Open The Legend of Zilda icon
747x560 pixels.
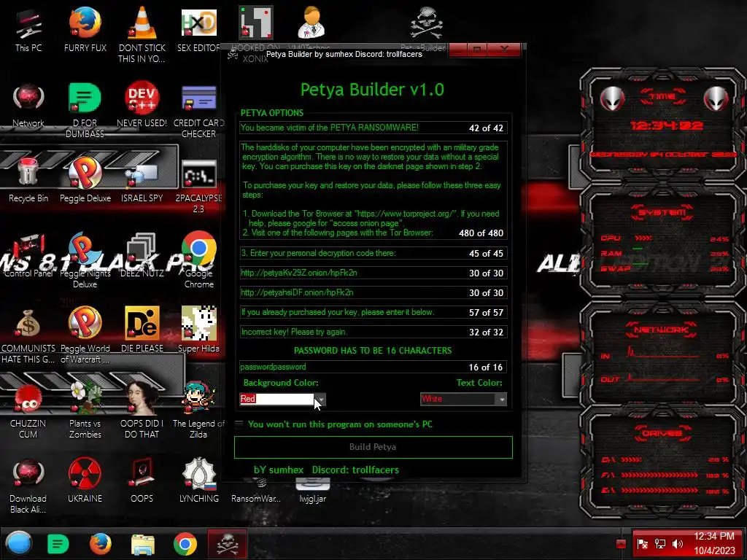click(198, 411)
